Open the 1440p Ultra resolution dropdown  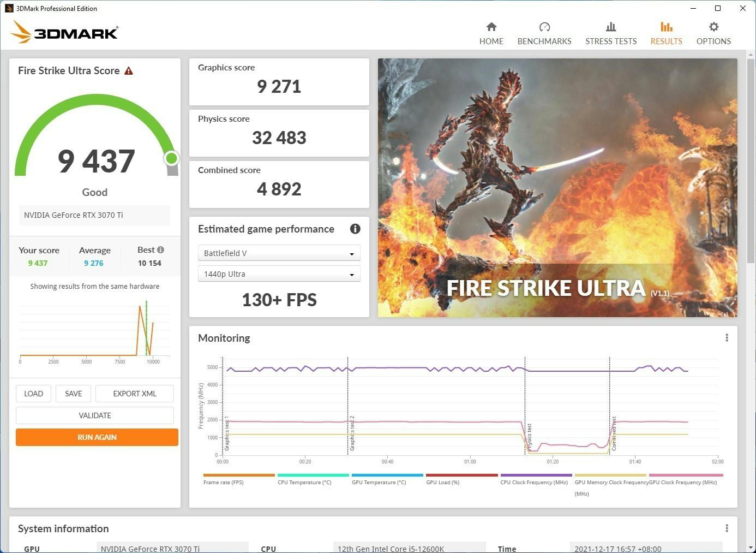[279, 274]
